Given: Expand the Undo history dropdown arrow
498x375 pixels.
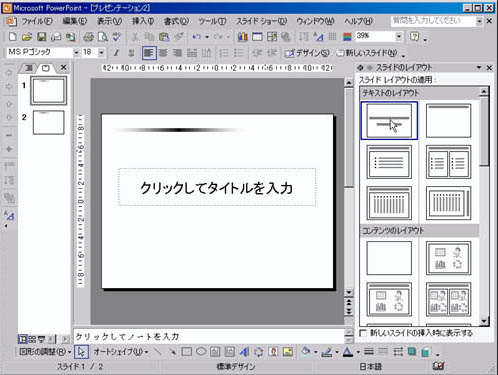Looking at the screenshot, I should click(207, 37).
